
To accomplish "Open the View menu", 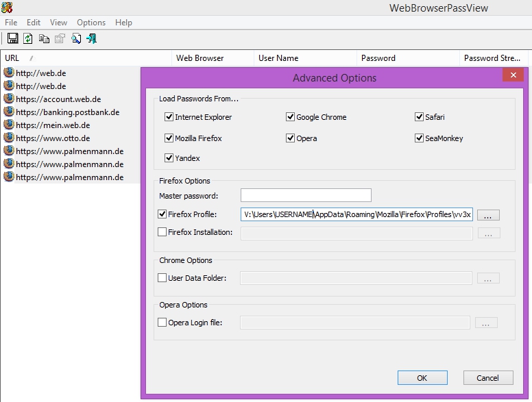I will (58, 23).
